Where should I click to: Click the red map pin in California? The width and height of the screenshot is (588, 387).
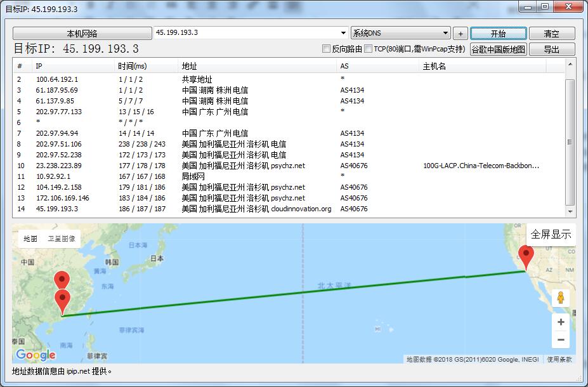(x=526, y=257)
